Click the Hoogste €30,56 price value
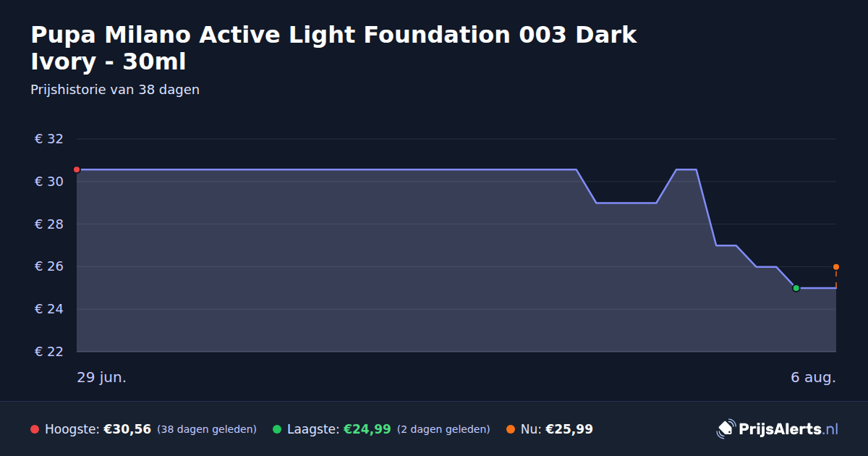This screenshot has width=868, height=456. pos(127,429)
